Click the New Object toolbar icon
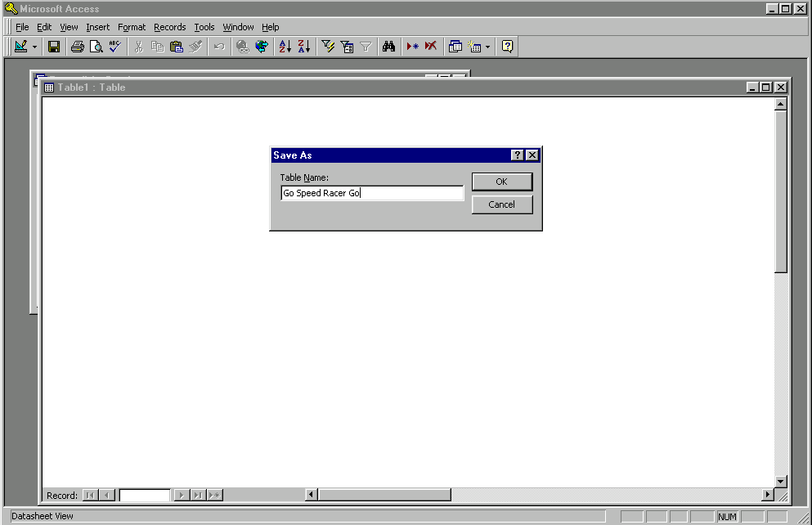 tap(474, 47)
